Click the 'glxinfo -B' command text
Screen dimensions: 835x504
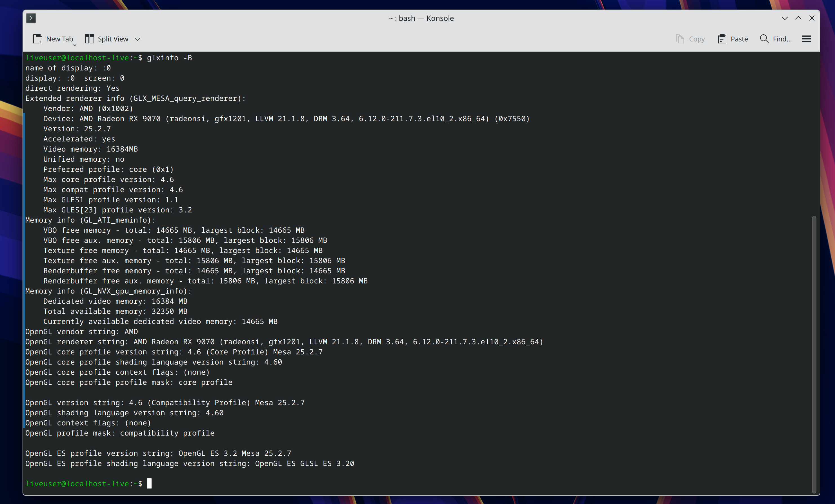tap(169, 58)
